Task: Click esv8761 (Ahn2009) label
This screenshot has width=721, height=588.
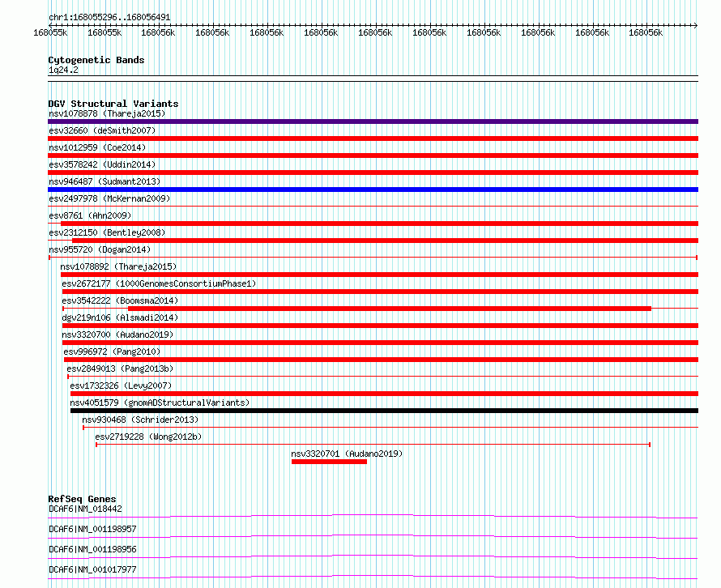Action: click(90, 215)
